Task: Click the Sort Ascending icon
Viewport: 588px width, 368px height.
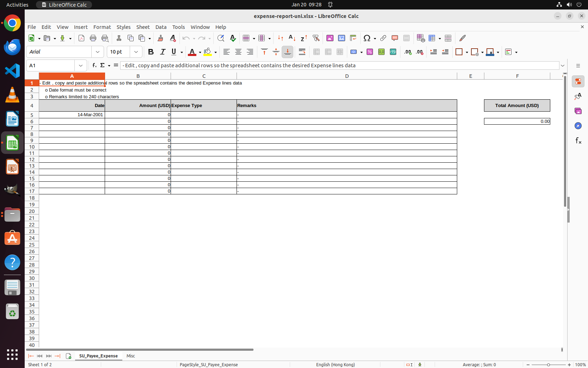Action: coord(292,38)
